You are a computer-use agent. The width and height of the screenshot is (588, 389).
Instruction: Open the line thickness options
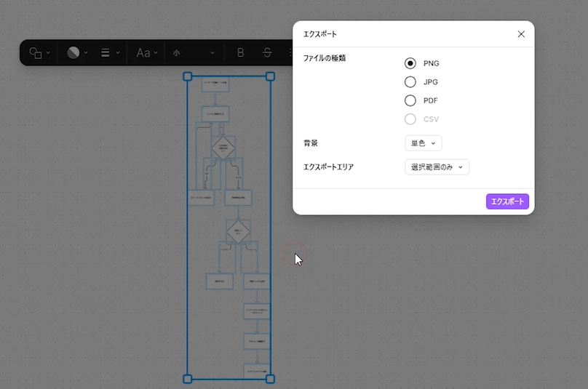click(109, 52)
